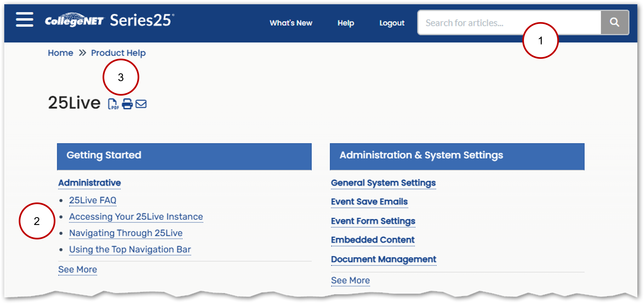The height and width of the screenshot is (304, 644).
Task: Click the print page icon
Action: click(x=127, y=104)
